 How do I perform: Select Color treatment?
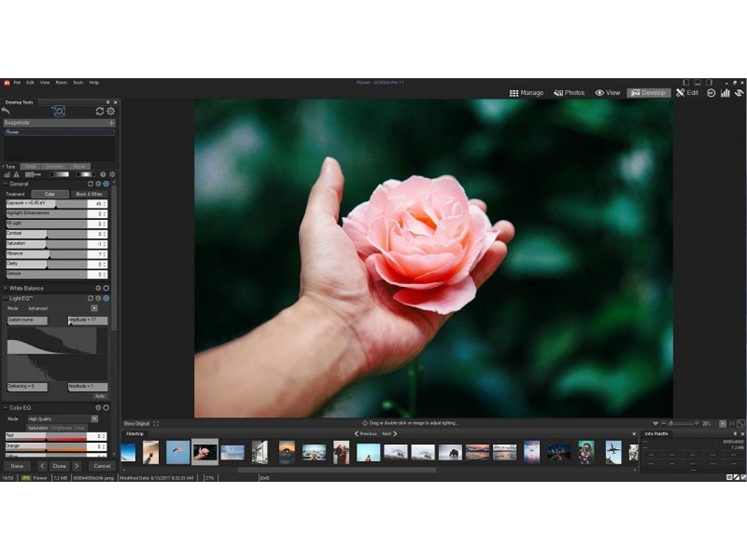pyautogui.click(x=50, y=194)
